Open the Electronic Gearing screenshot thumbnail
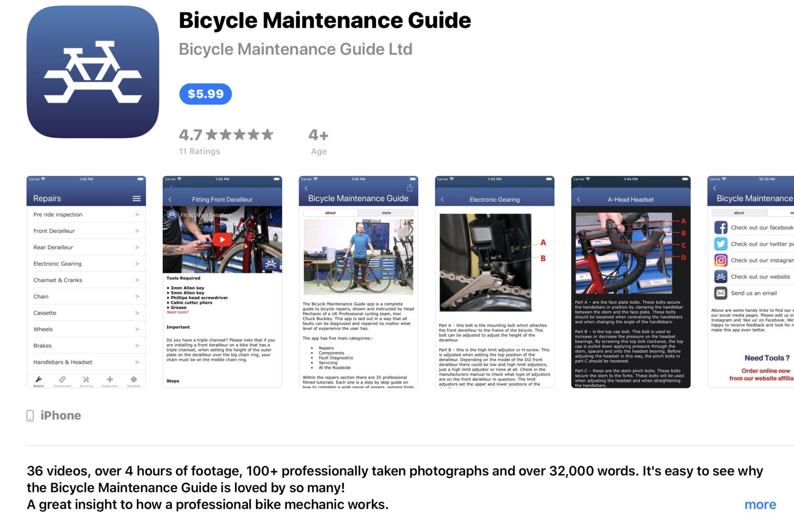 click(494, 282)
